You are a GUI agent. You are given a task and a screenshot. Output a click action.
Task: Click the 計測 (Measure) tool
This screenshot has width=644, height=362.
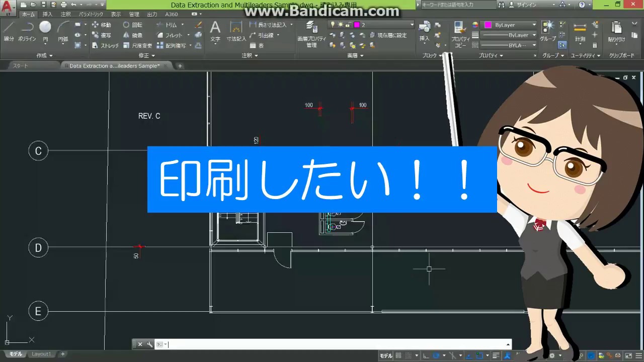[580, 31]
